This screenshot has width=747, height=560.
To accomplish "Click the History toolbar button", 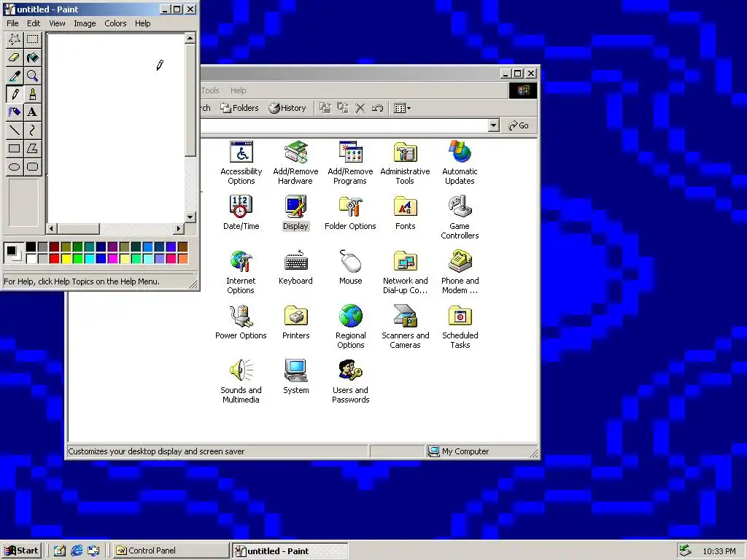I will tap(287, 108).
